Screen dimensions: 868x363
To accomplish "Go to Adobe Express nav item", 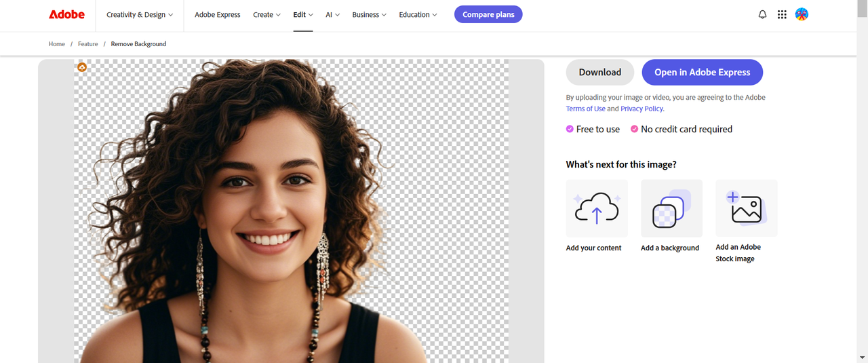I will pos(218,15).
